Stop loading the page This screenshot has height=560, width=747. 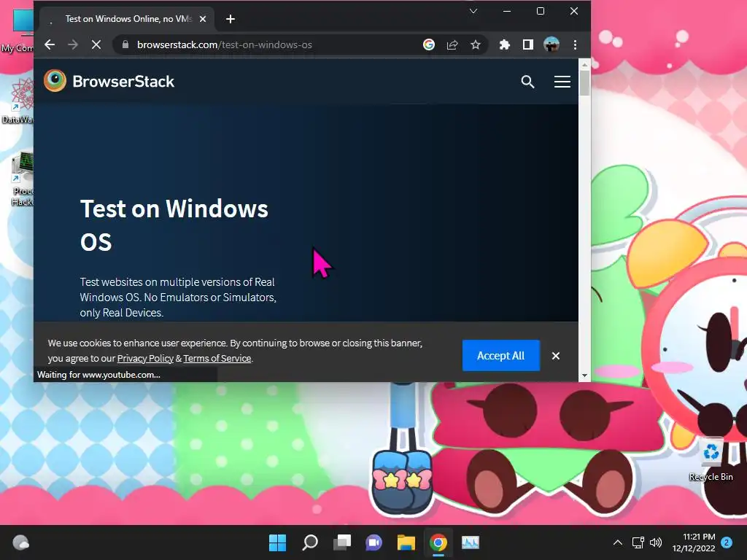[96, 44]
